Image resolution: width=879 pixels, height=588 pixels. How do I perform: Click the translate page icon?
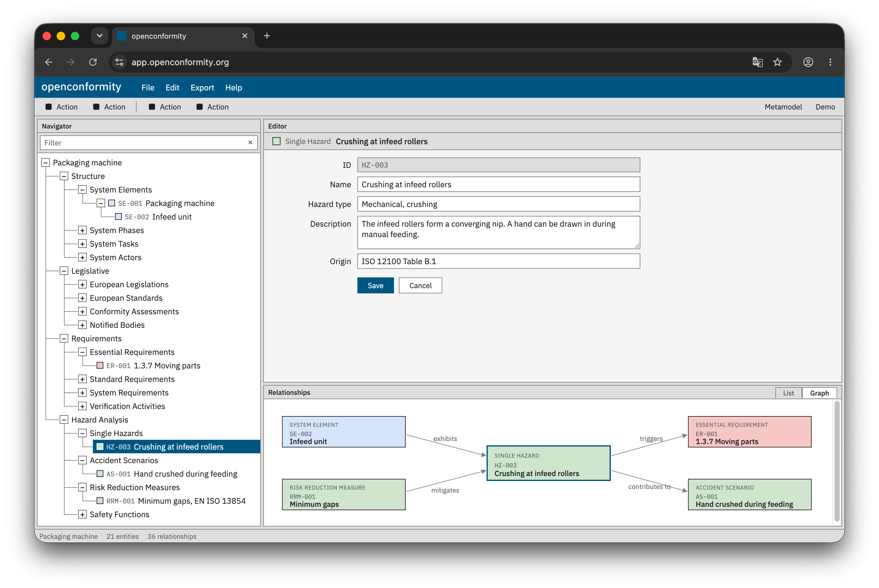[757, 62]
